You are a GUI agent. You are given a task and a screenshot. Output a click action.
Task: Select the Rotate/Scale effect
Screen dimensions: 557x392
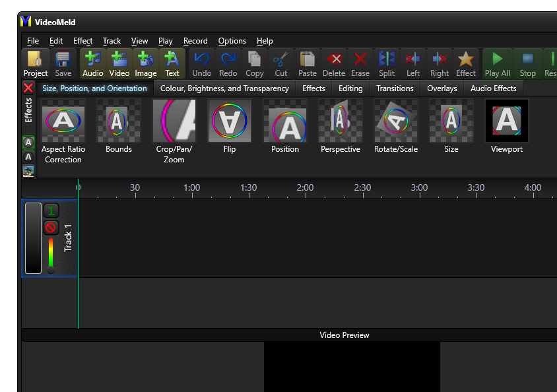pos(396,121)
